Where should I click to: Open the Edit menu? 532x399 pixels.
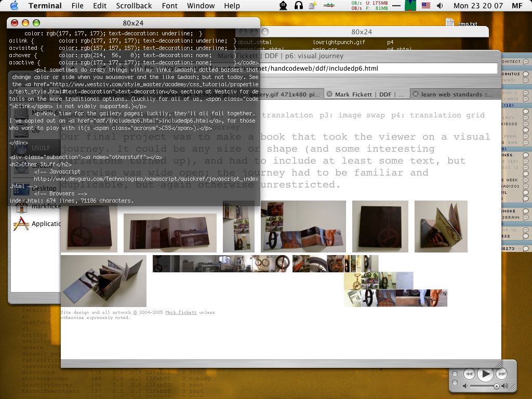click(x=100, y=6)
